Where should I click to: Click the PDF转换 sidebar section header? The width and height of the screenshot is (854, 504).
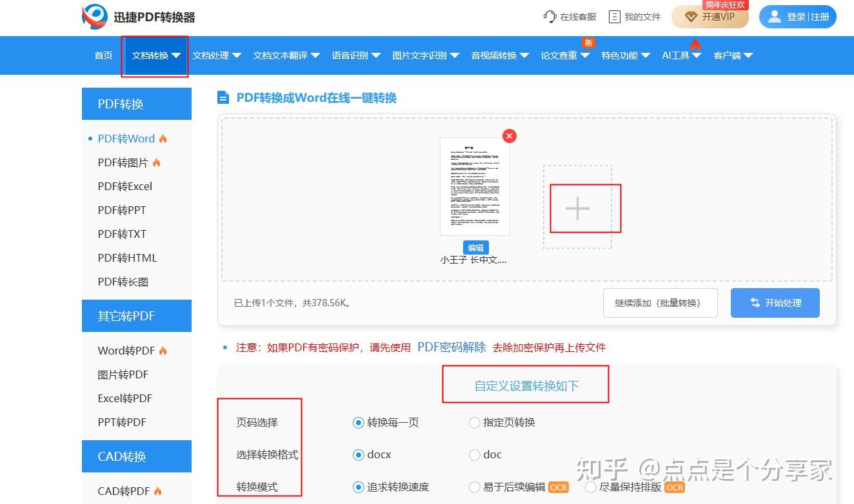[137, 104]
